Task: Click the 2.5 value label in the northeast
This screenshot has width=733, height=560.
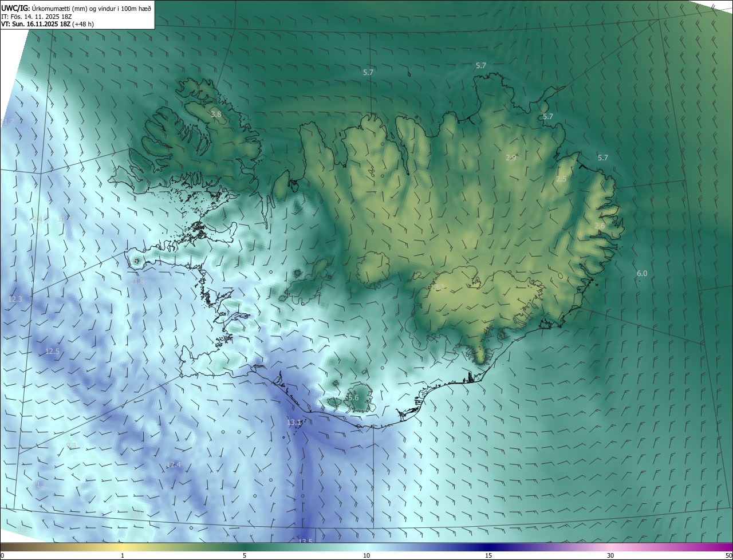Action: point(561,179)
